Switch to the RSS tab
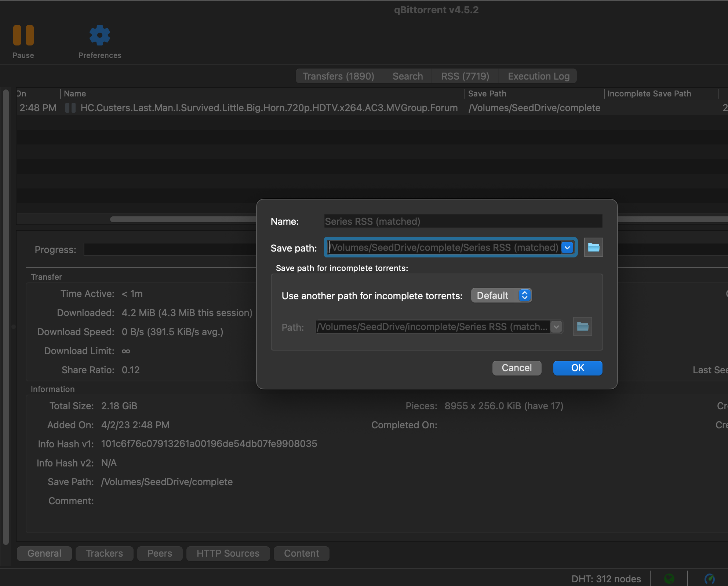This screenshot has height=586, width=728. pos(465,76)
